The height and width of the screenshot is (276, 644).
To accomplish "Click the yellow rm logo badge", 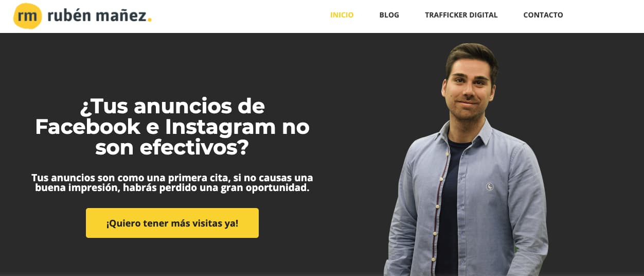I will point(27,16).
